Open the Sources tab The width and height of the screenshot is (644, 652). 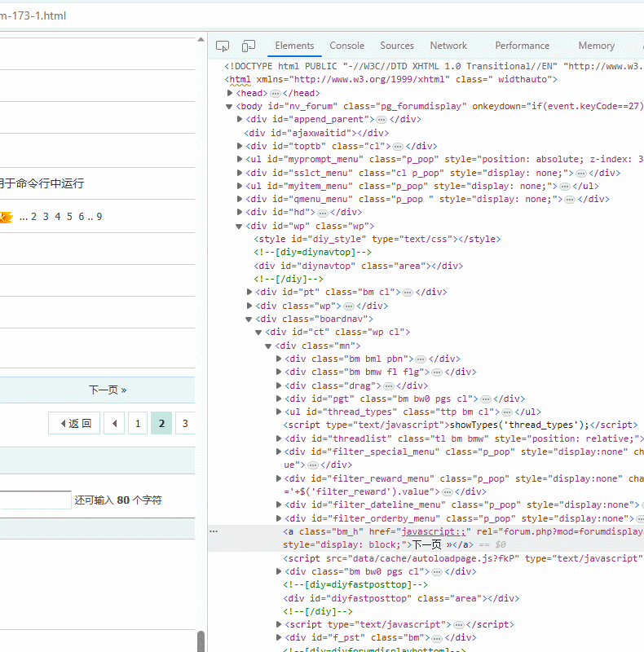397,46
